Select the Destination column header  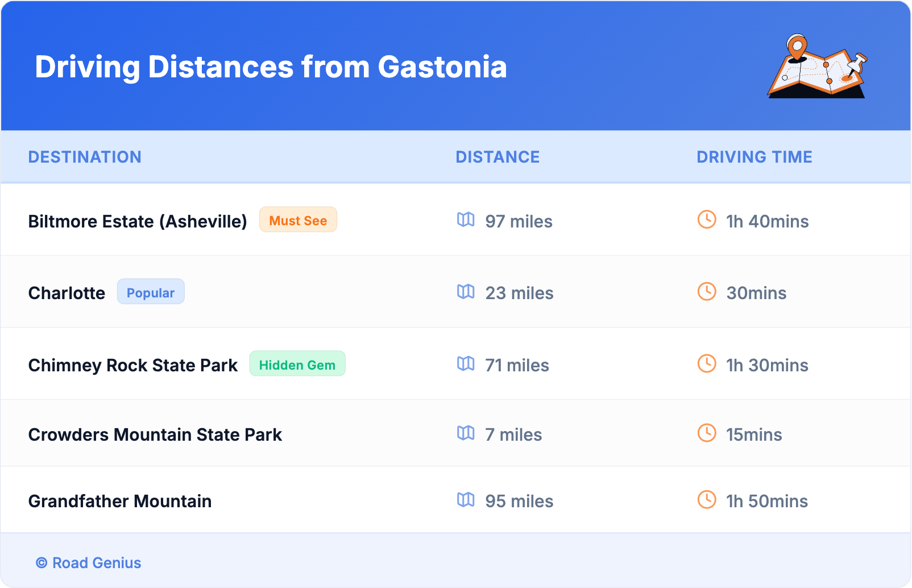click(x=85, y=157)
